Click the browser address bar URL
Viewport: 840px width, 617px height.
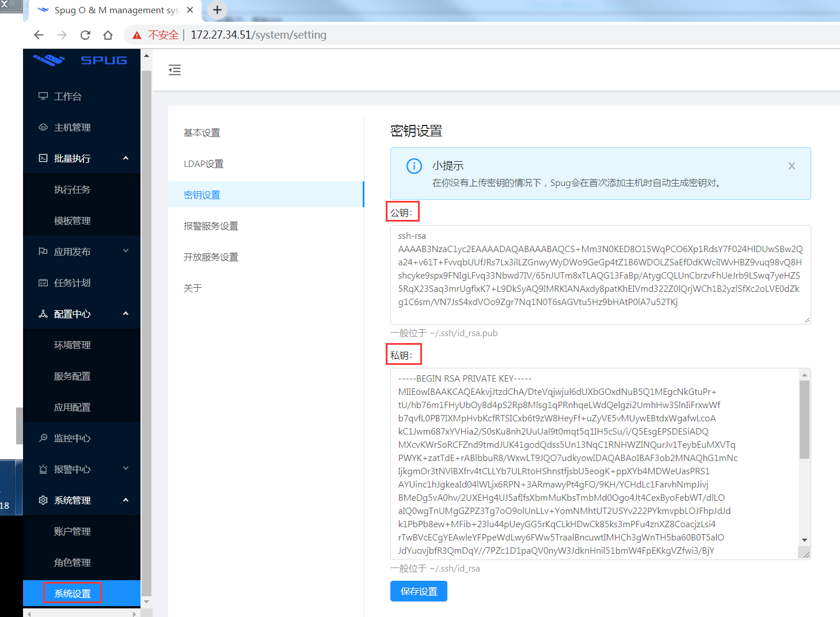click(x=259, y=35)
